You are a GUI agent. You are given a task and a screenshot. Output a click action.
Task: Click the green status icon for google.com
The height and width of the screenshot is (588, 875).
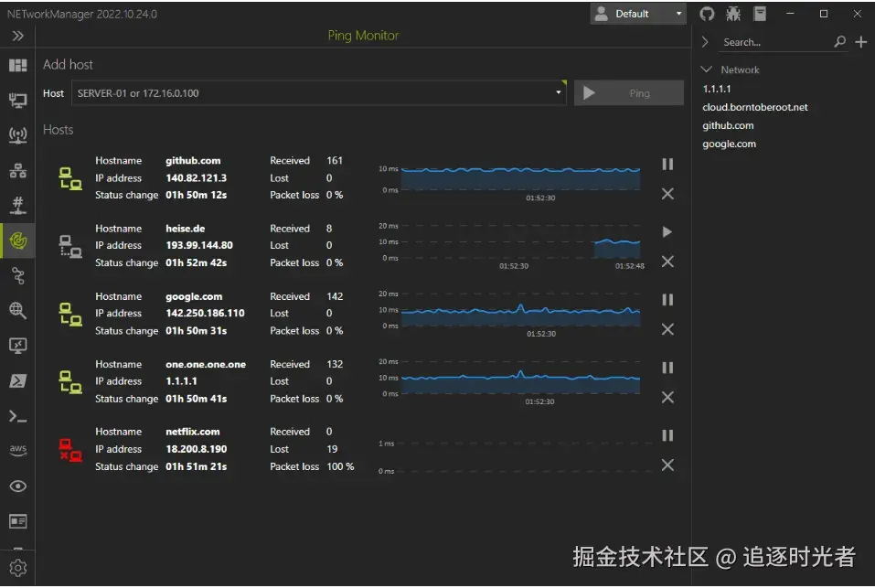point(70,314)
